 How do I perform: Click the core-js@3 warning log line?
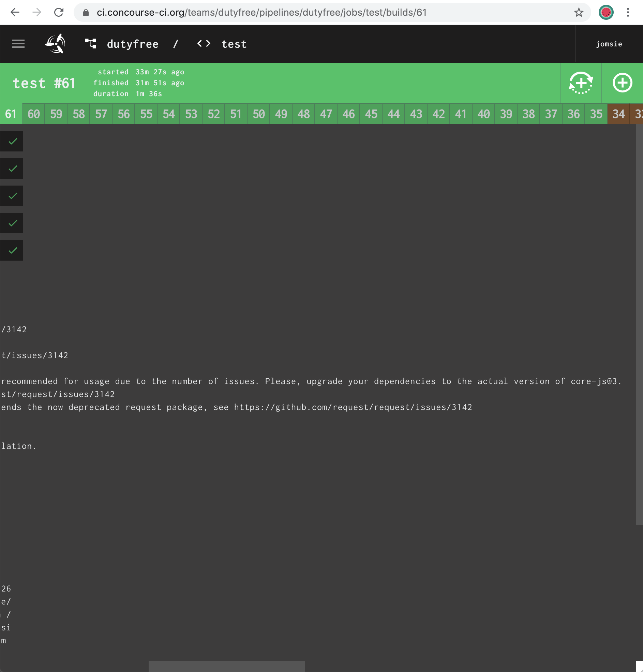click(x=311, y=381)
